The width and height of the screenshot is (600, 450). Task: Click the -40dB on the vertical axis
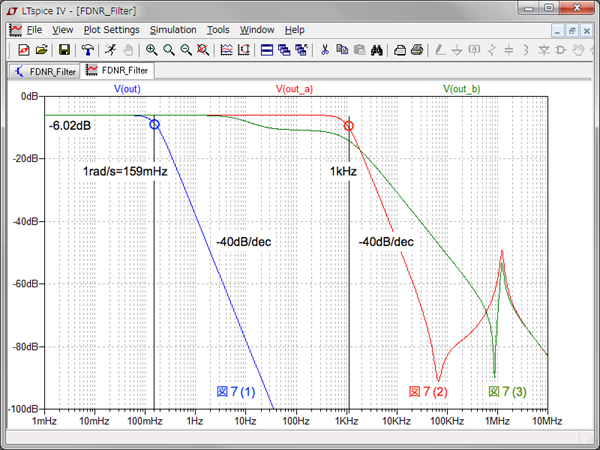click(23, 221)
